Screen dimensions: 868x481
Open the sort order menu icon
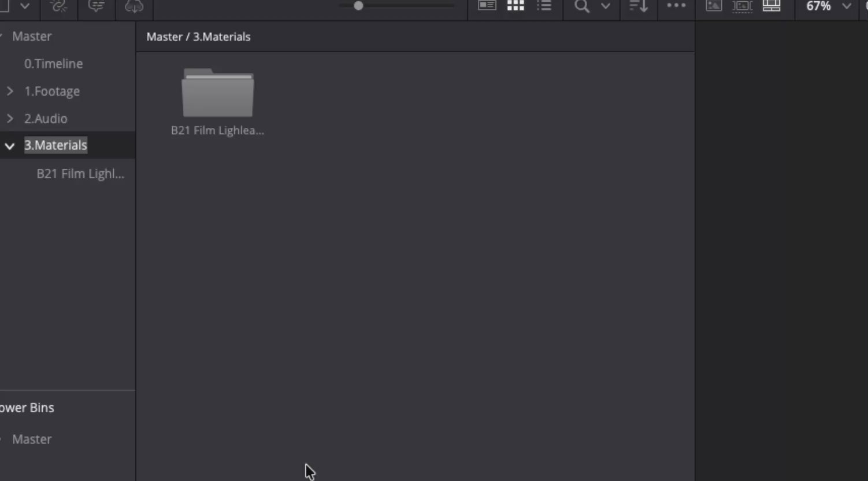pos(639,6)
